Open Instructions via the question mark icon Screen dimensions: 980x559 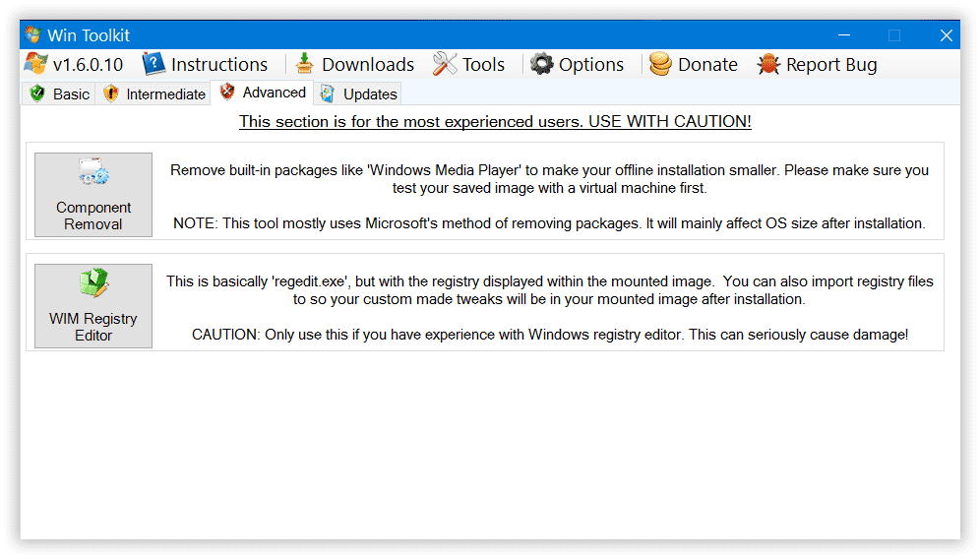pyautogui.click(x=153, y=64)
